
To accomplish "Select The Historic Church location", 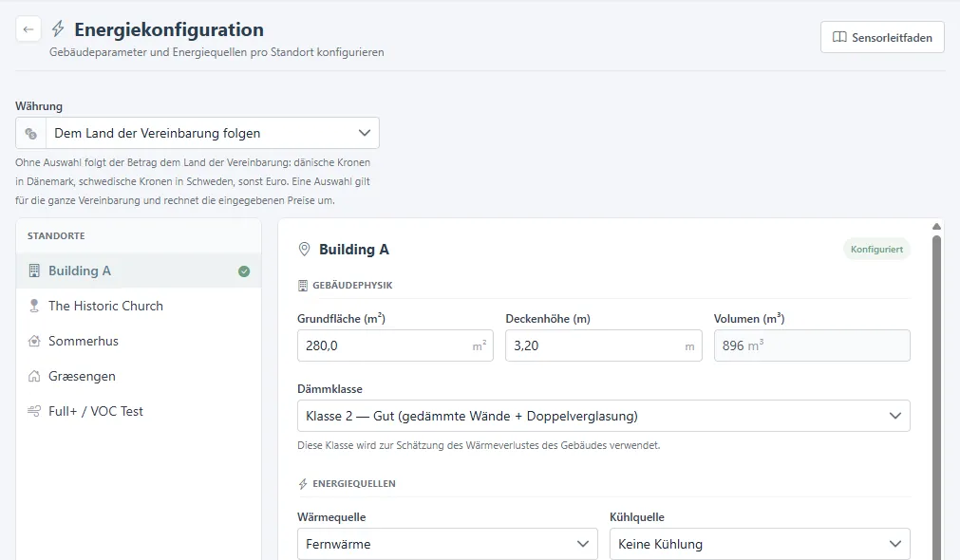I will (x=139, y=306).
